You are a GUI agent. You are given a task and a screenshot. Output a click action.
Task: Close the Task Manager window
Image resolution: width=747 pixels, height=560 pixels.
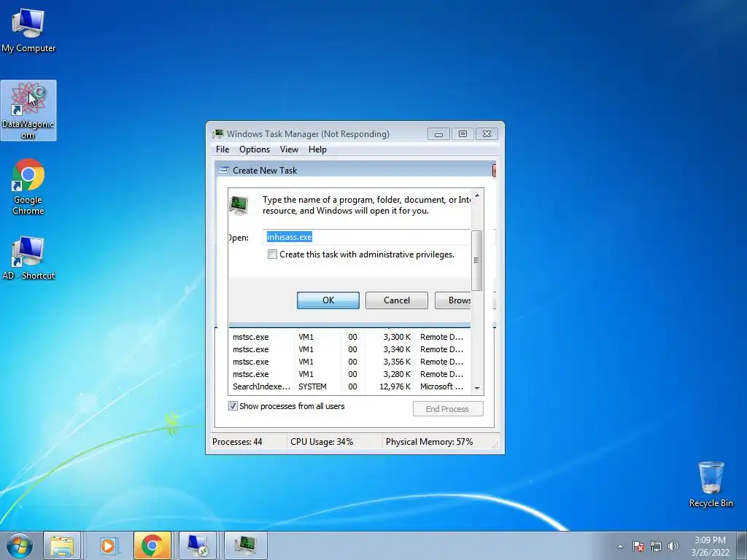point(487,134)
